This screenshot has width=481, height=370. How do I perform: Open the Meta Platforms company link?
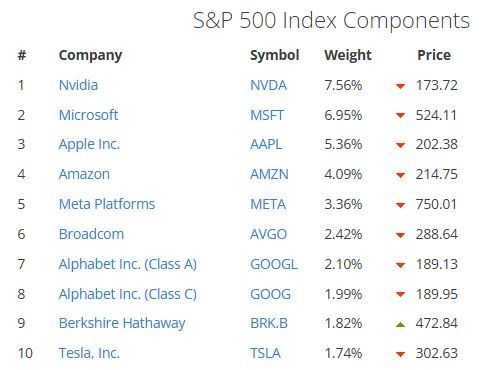coord(107,204)
